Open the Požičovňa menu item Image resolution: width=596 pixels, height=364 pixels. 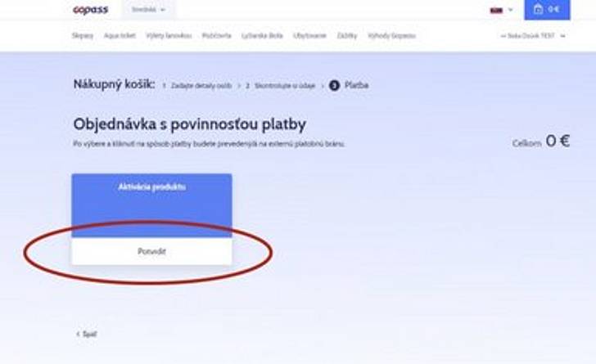(217, 36)
